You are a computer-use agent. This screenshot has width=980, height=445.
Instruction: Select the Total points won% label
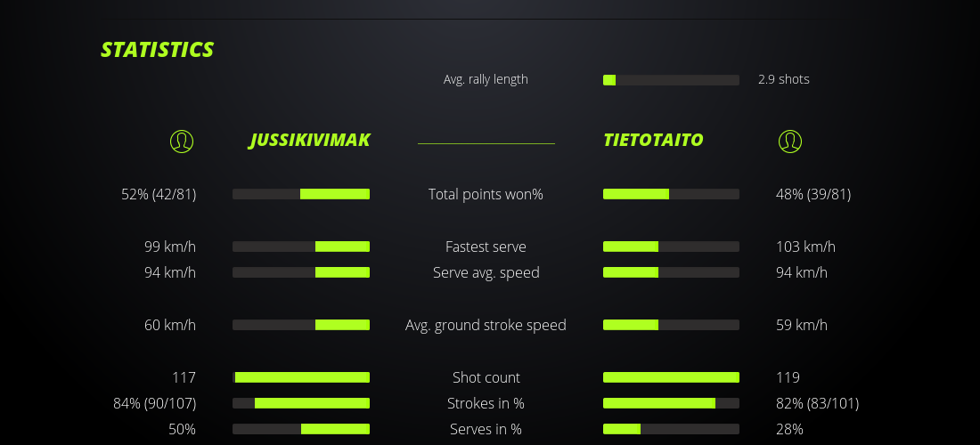pyautogui.click(x=486, y=194)
